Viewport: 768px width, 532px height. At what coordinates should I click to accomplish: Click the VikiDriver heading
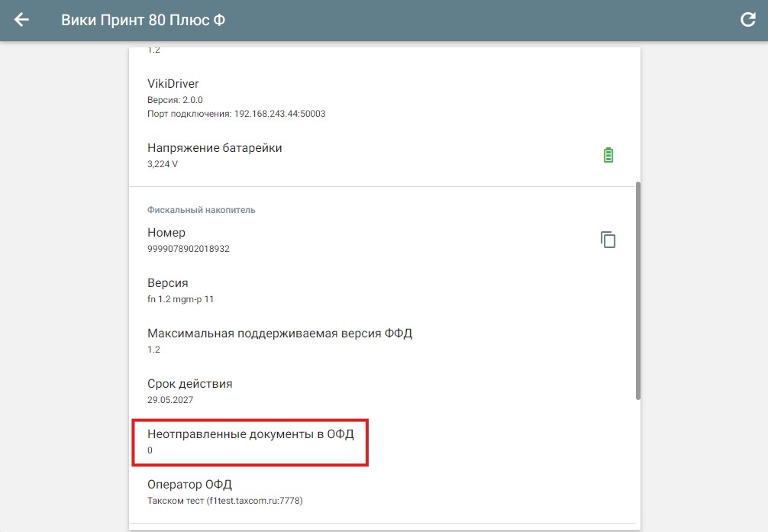[x=173, y=84]
